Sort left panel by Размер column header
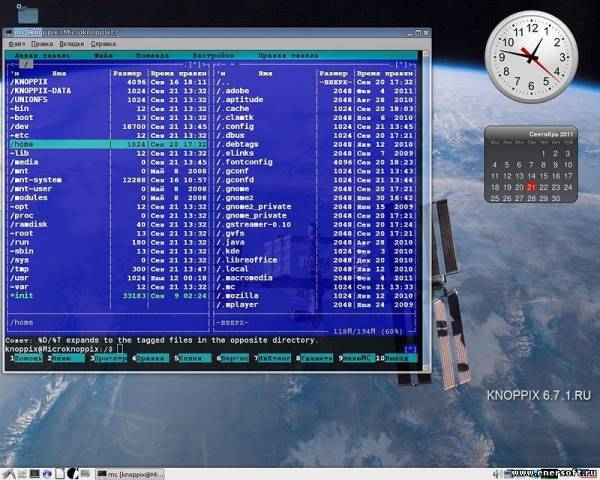This screenshot has height=480, width=600. pos(127,73)
